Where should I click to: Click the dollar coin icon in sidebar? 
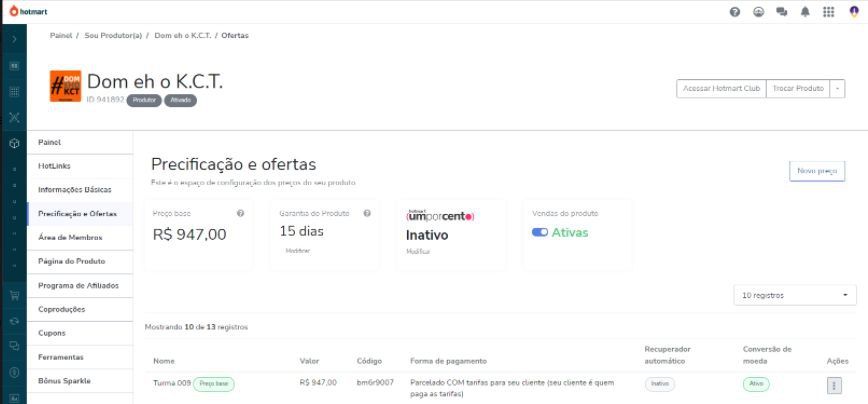pyautogui.click(x=14, y=372)
